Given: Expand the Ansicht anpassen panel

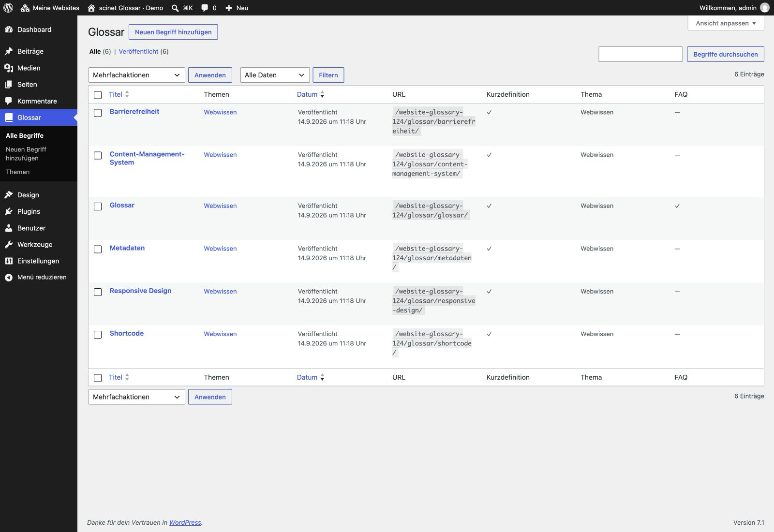Looking at the screenshot, I should tap(726, 23).
